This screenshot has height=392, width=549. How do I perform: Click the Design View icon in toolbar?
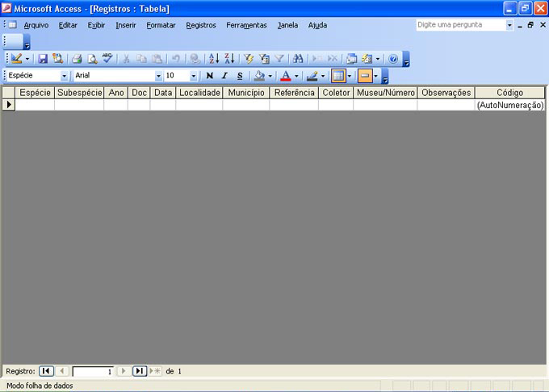point(16,59)
